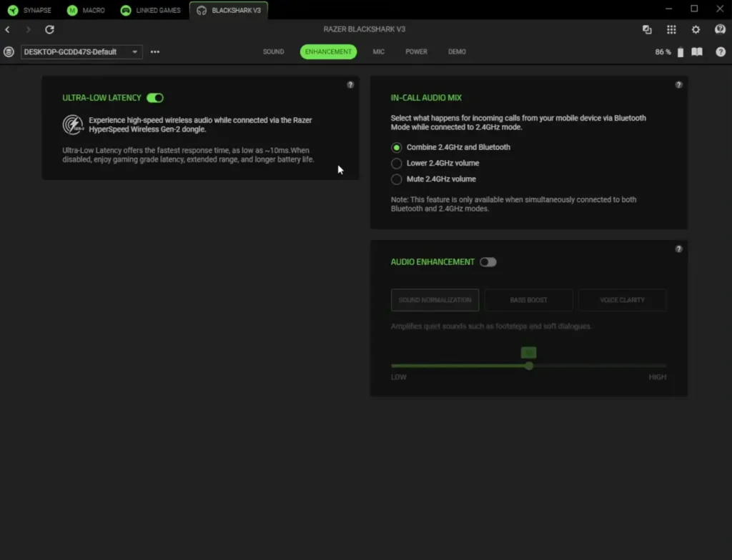Click the ULTRA-LOW LATENCY heading
The image size is (732, 560).
coord(102,98)
